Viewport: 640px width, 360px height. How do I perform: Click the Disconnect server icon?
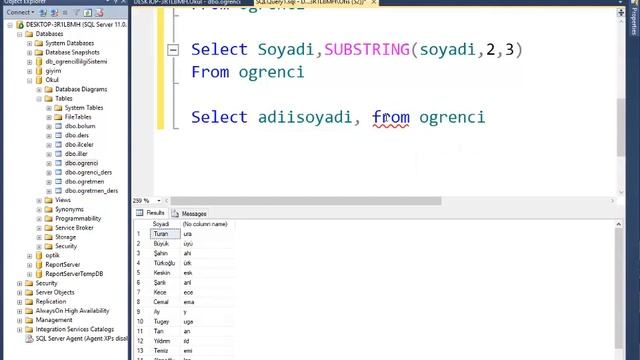(x=54, y=13)
